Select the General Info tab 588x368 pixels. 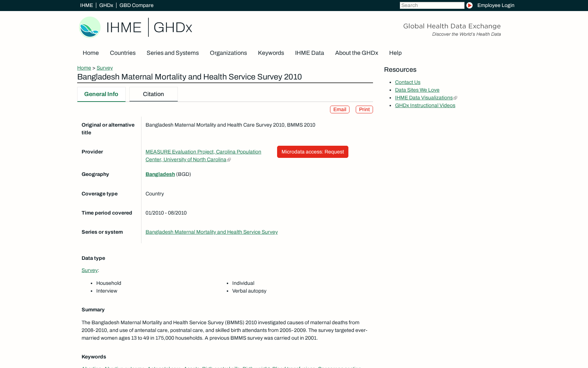click(x=101, y=94)
